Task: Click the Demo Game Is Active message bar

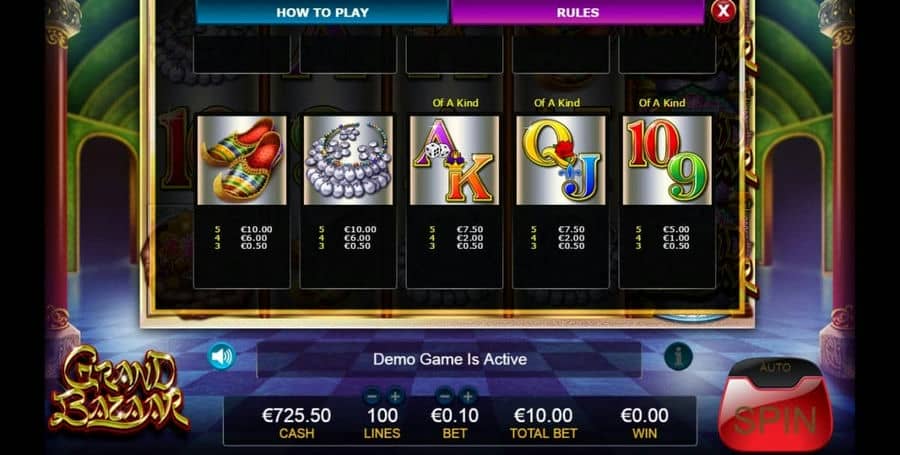Action: [x=449, y=360]
